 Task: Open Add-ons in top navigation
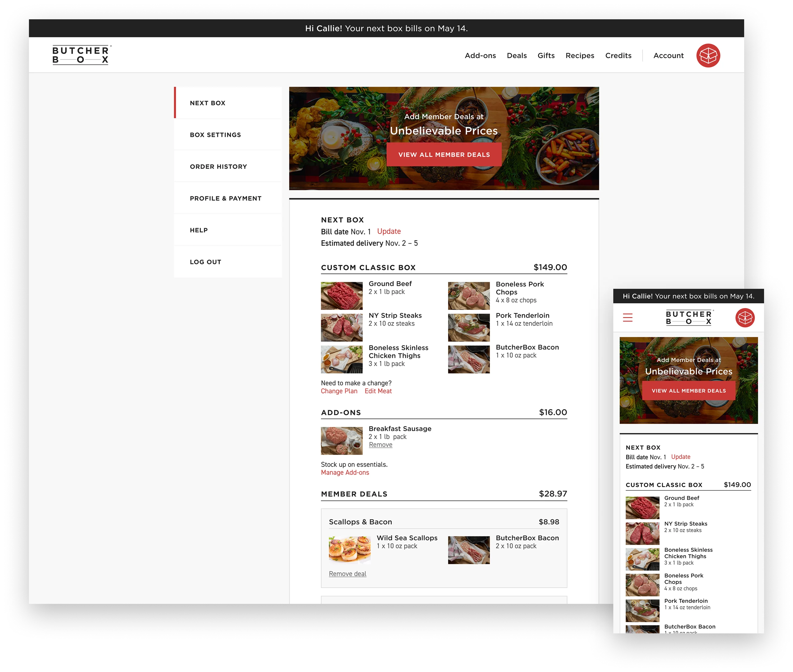click(480, 55)
